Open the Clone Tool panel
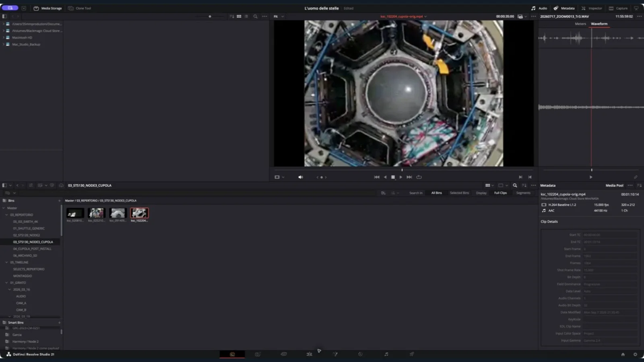644x362 pixels. pos(79,8)
